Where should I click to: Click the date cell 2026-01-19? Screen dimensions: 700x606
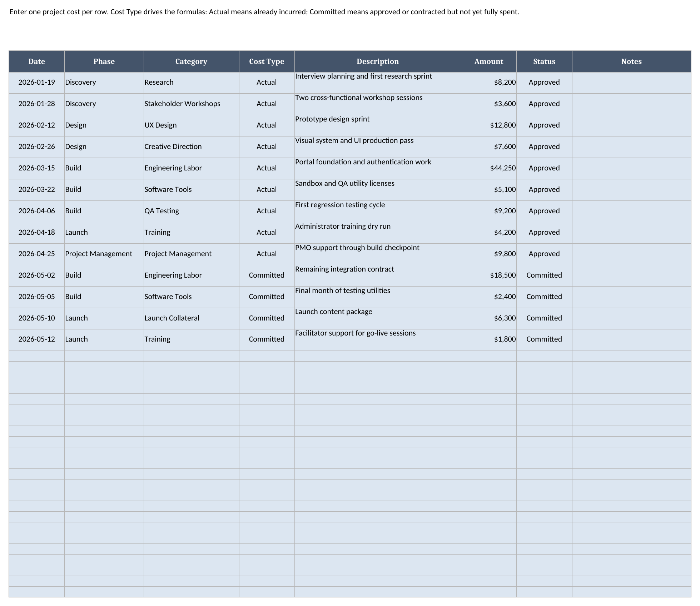(36, 83)
